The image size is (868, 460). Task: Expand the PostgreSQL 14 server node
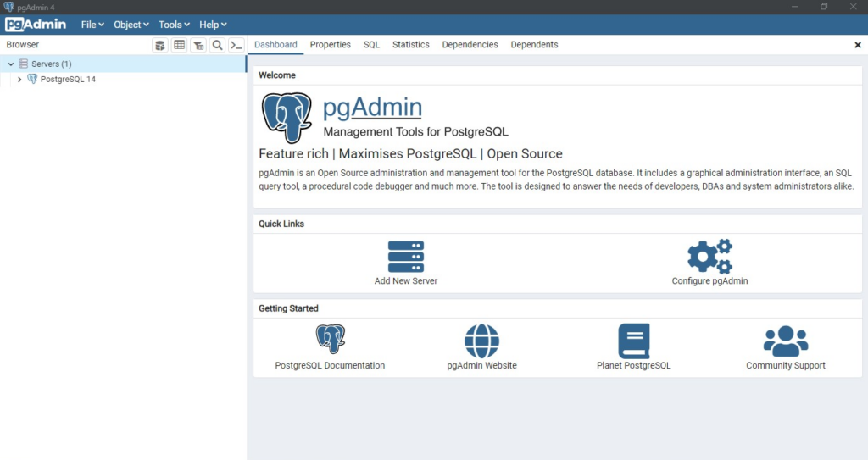(19, 80)
